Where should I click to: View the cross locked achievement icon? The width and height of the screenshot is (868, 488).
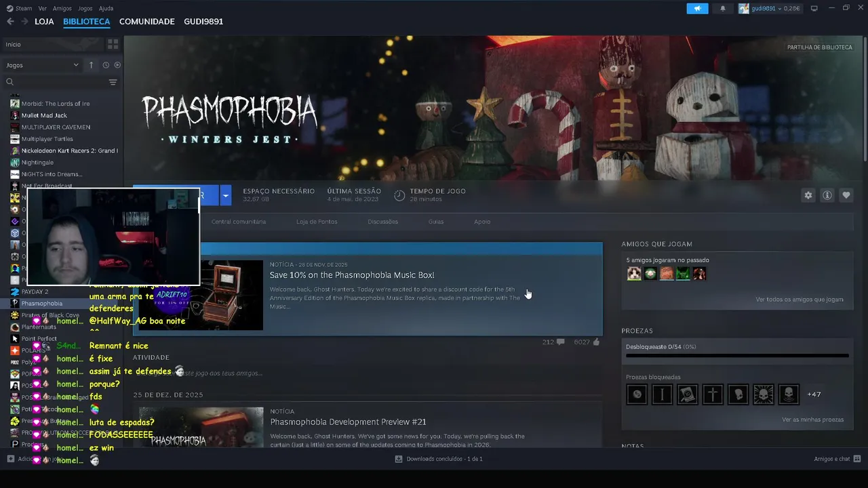click(713, 394)
